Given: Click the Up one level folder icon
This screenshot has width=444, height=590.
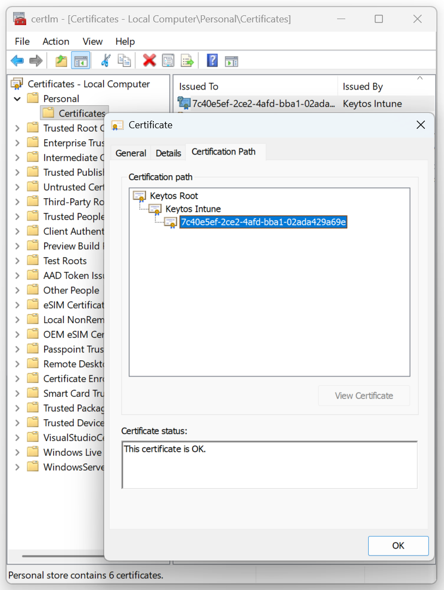Looking at the screenshot, I should click(61, 61).
